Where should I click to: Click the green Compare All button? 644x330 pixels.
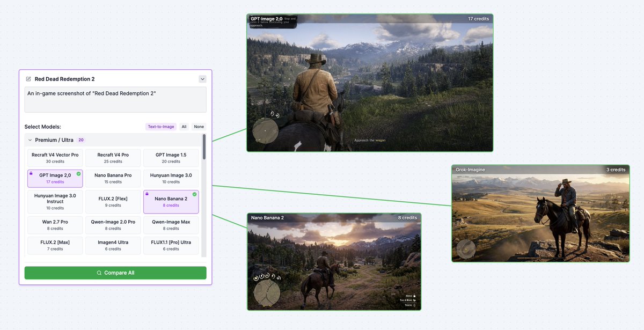pyautogui.click(x=115, y=273)
